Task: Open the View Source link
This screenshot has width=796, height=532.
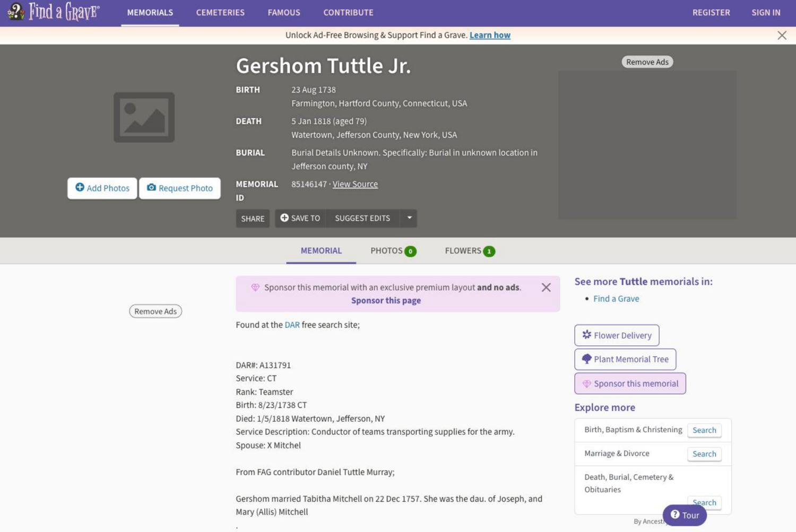Action: click(355, 184)
